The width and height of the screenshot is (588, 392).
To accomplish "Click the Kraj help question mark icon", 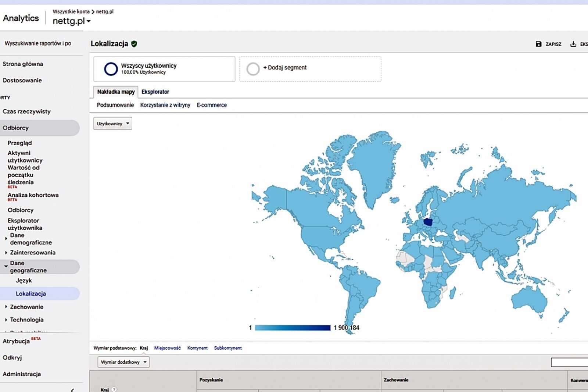I will (114, 389).
